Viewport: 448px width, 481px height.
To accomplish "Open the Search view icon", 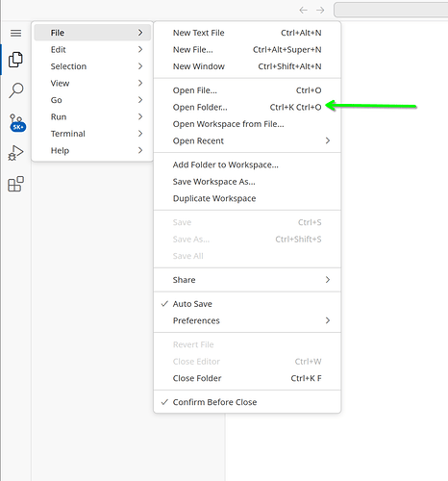I will (x=15, y=90).
